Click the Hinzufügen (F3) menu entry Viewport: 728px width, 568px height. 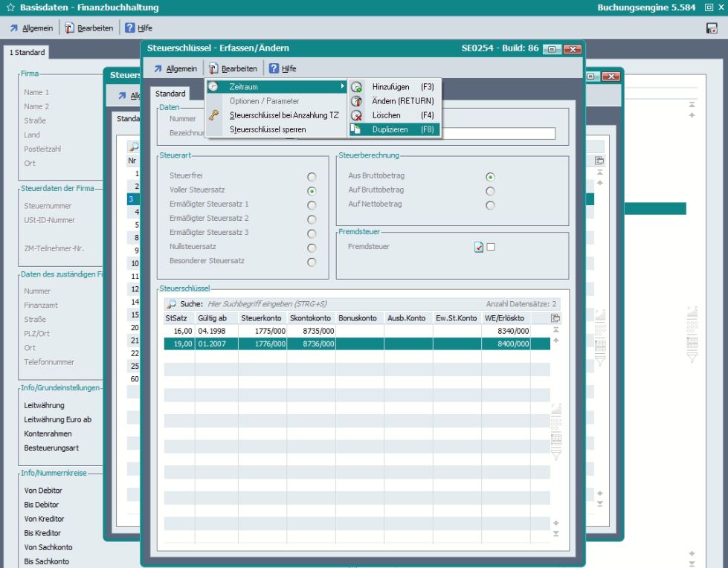click(402, 87)
